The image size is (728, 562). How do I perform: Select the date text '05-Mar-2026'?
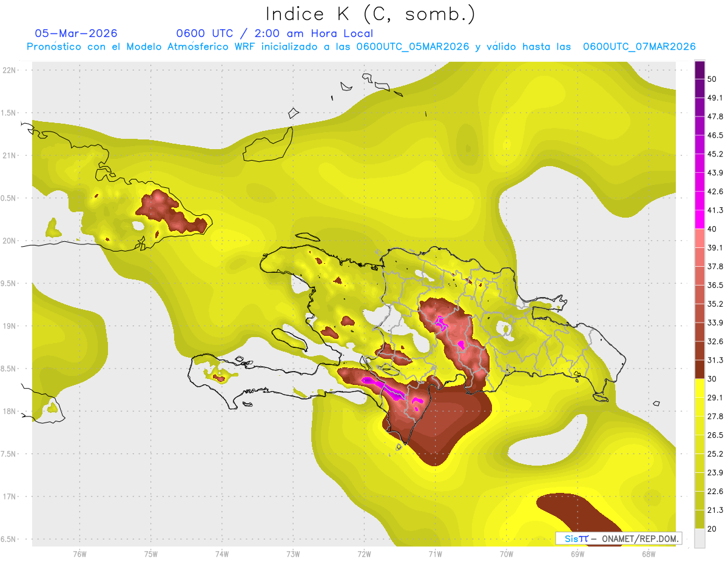click(x=76, y=33)
